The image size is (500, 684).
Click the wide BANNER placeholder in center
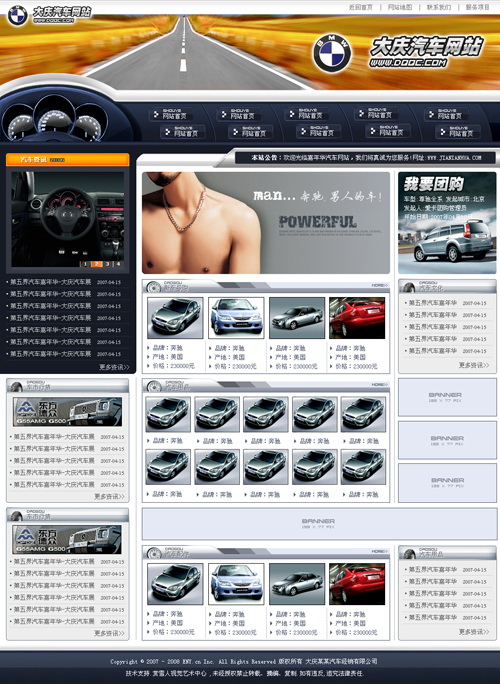(319, 523)
